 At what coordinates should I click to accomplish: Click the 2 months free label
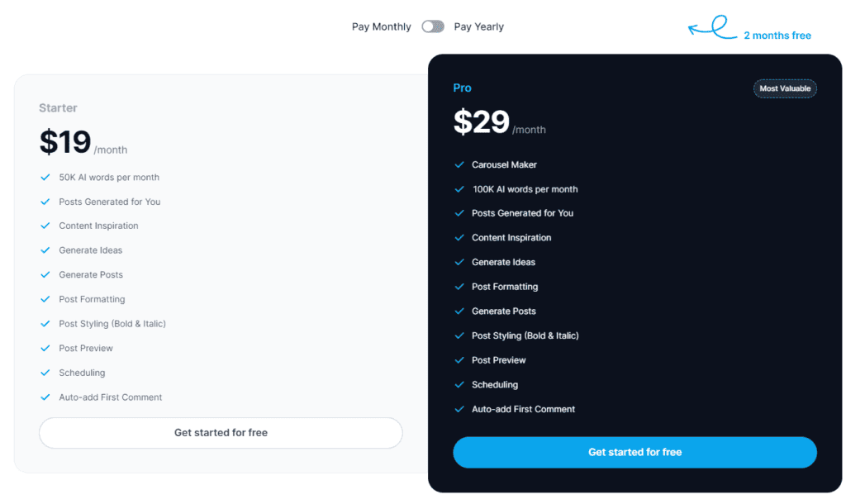pos(777,36)
